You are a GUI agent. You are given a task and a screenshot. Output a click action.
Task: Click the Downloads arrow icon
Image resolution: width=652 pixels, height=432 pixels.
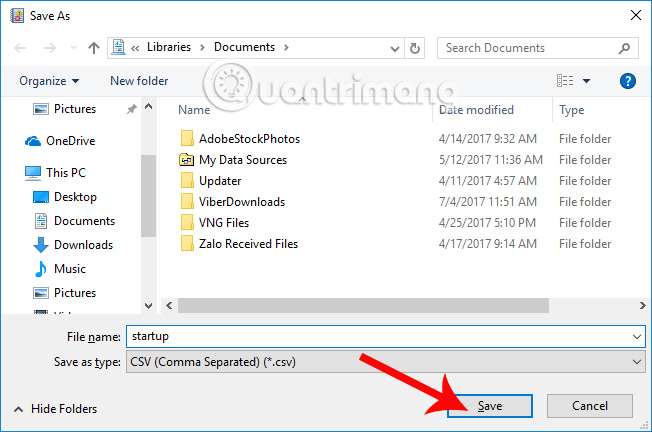[41, 245]
